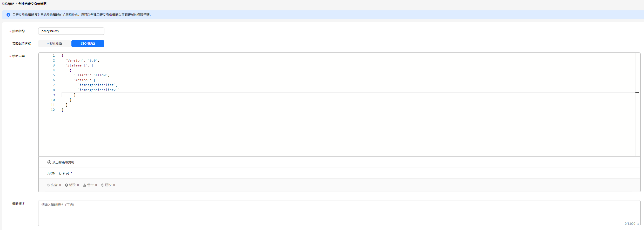The image size is (644, 230).
Task: Click the suggestion count icon
Action: tap(103, 185)
